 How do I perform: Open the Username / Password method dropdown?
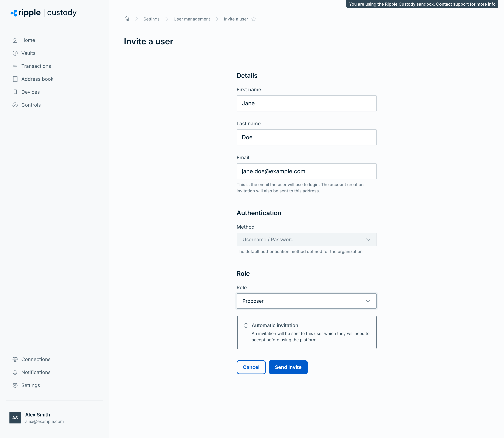(306, 239)
